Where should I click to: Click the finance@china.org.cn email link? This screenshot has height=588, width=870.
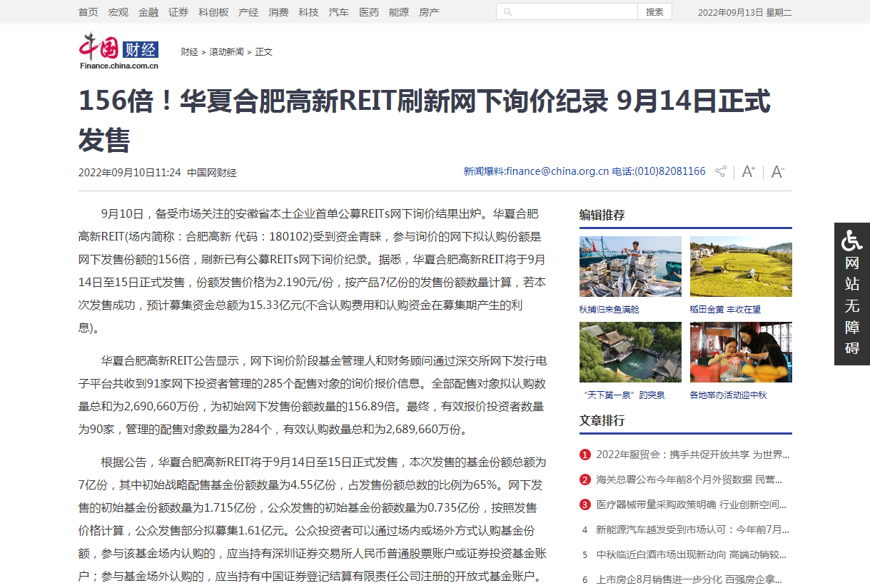click(557, 171)
